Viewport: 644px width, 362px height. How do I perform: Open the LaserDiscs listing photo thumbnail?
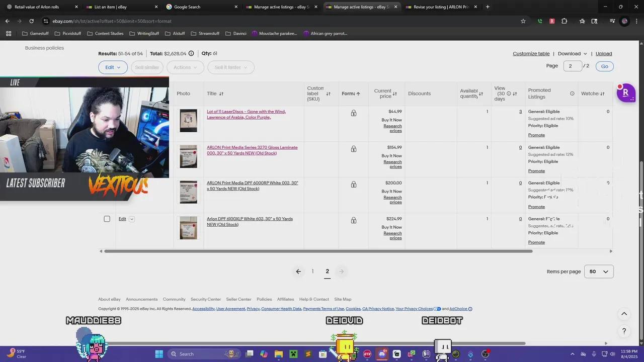pos(189,121)
